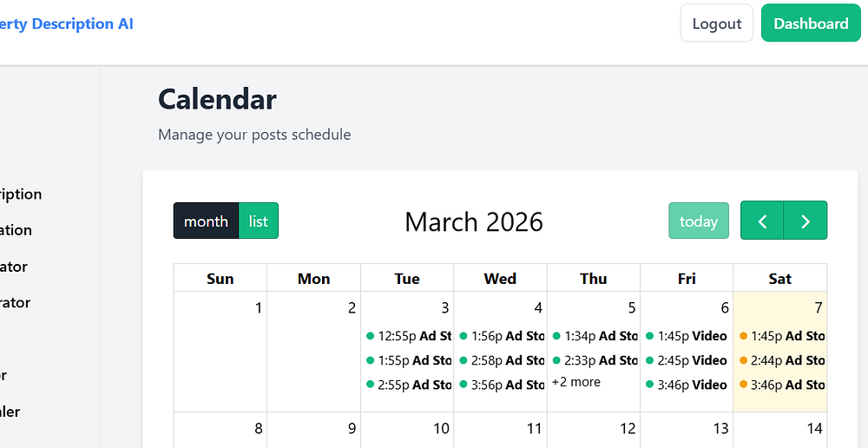Go to previous month with left chevron

click(x=762, y=221)
